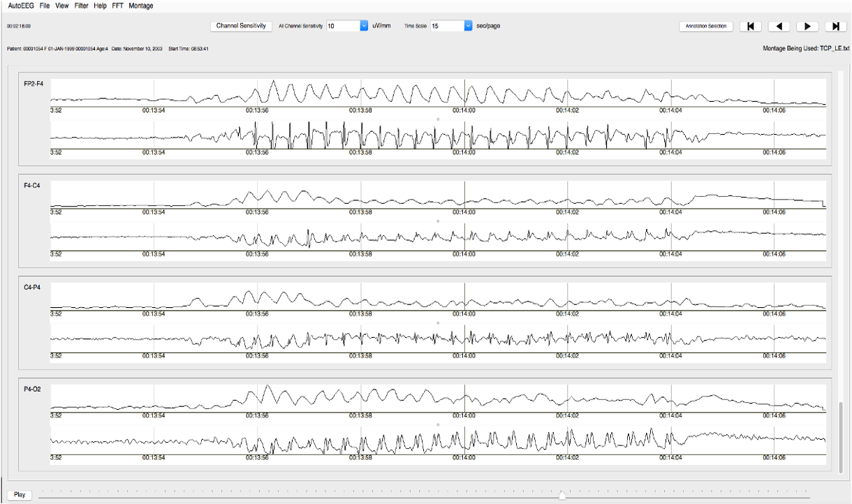Viewport: 852px width, 504px height.
Task: Click the playback position slider handle
Action: pyautogui.click(x=562, y=495)
